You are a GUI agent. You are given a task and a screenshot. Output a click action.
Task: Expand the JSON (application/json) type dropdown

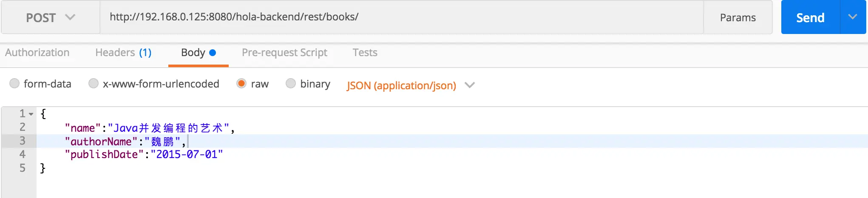(469, 85)
